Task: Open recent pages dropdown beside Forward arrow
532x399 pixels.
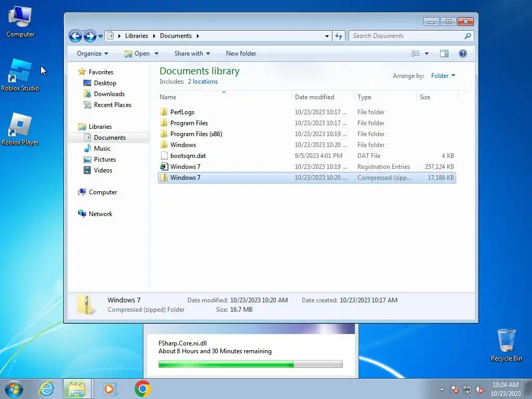Action: point(100,36)
